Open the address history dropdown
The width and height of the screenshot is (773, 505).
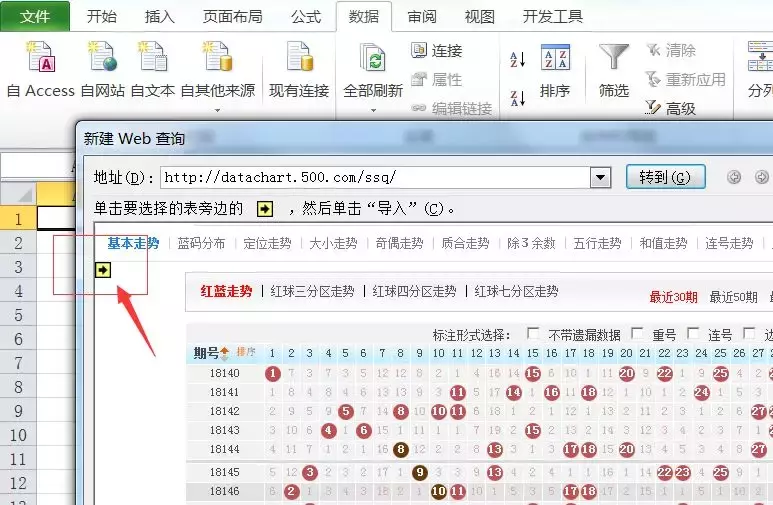coord(600,178)
